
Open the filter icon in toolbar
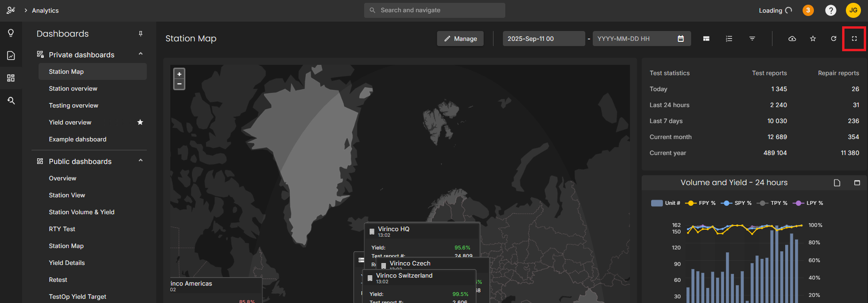point(752,39)
